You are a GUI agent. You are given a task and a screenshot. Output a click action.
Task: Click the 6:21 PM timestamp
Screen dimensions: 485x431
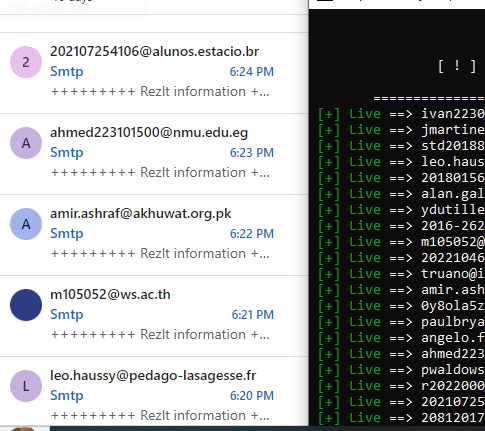pyautogui.click(x=252, y=315)
